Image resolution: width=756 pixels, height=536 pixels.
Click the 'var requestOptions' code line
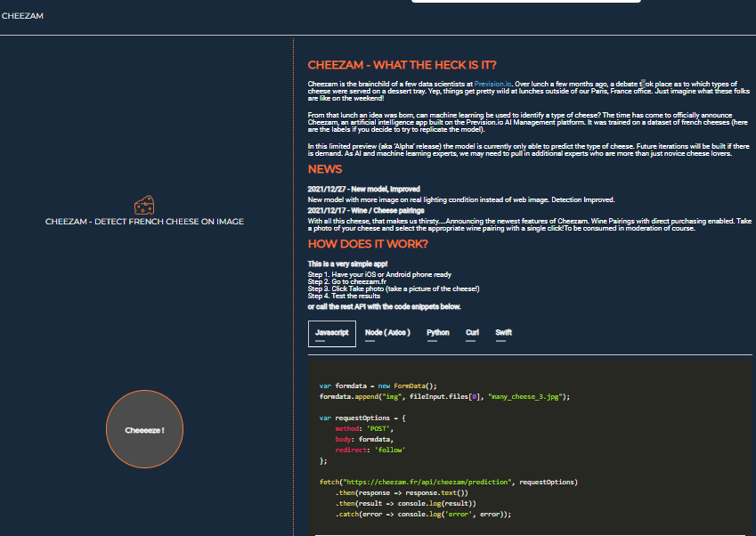(362, 418)
